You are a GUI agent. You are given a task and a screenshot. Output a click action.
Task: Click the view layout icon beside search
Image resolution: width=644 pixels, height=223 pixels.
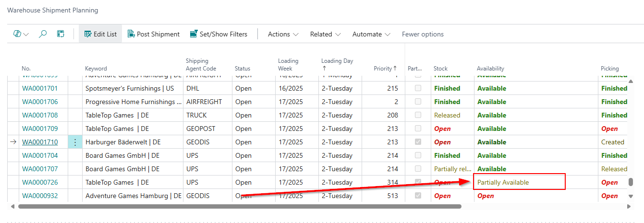(x=61, y=34)
